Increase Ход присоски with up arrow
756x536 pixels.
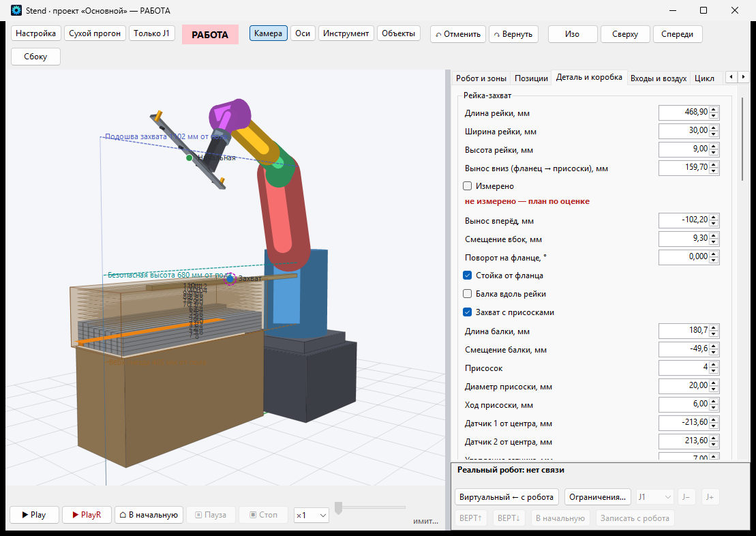click(714, 401)
